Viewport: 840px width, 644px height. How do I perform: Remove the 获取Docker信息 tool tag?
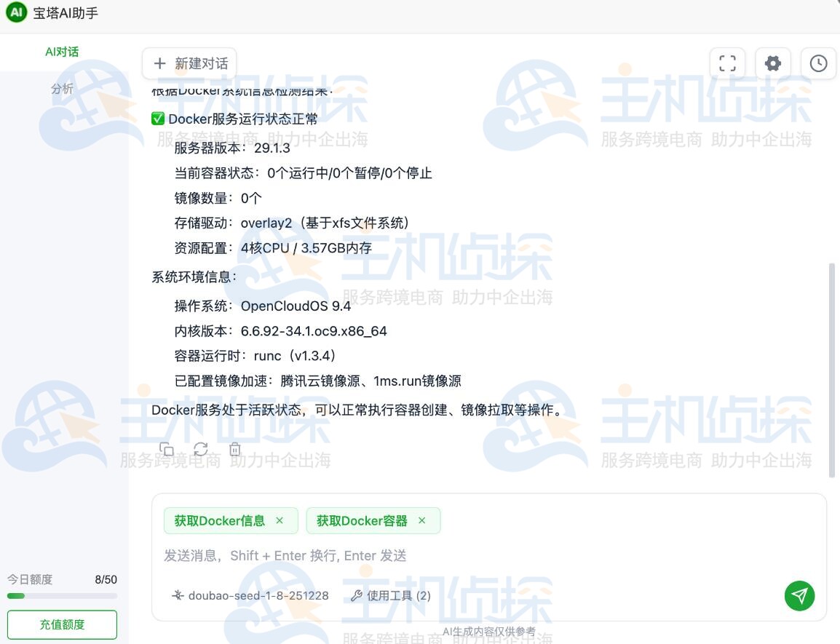[280, 521]
